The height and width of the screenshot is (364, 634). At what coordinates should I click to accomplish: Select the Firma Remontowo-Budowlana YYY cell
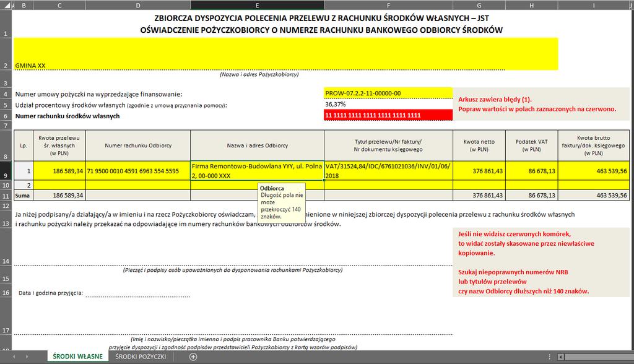point(257,171)
